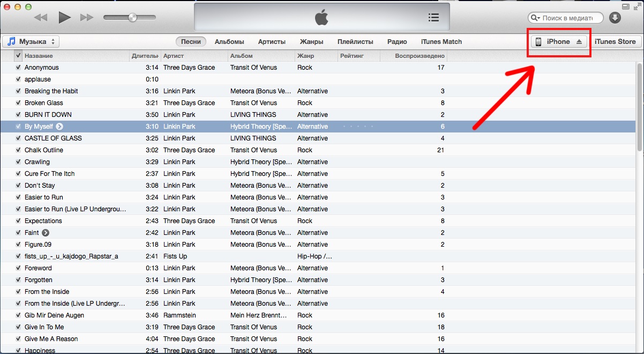Sort by the Рейтинг column header
The width and height of the screenshot is (644, 354).
pos(359,56)
